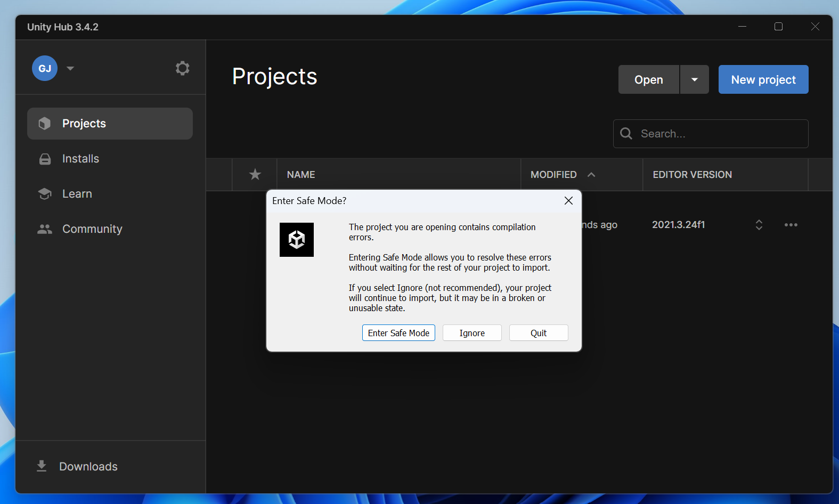The height and width of the screenshot is (504, 839).
Task: Open the GJ account avatar
Action: [45, 68]
